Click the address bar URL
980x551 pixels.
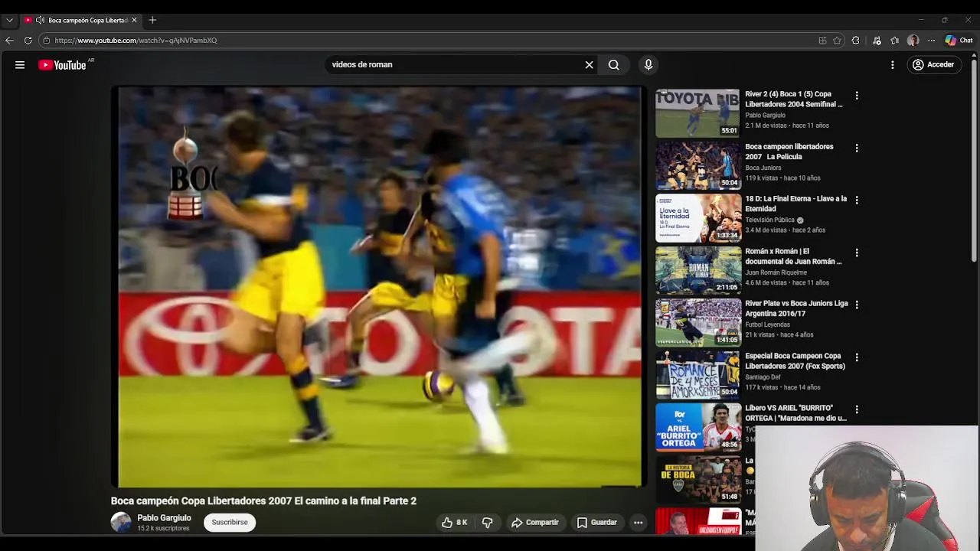click(136, 41)
